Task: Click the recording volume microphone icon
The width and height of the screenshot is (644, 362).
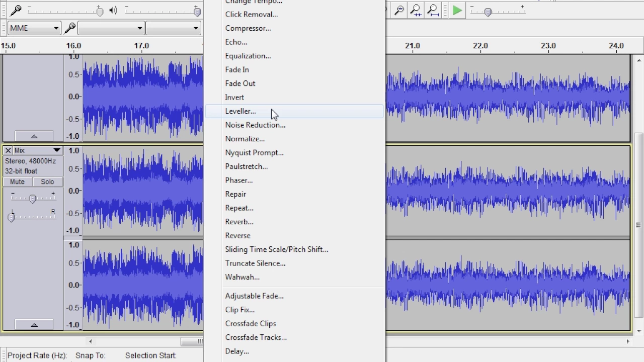Action: click(16, 10)
